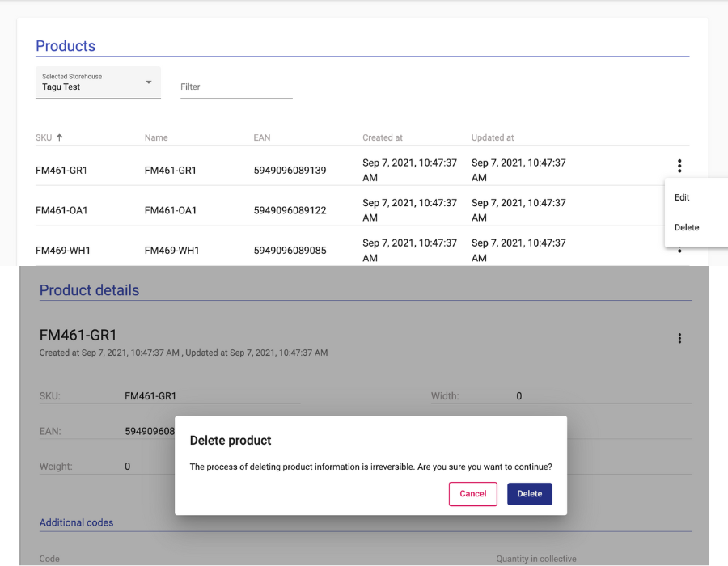Select SKU cell FM469-WH1 in the table
Screen dimensions: 728x566
62,251
